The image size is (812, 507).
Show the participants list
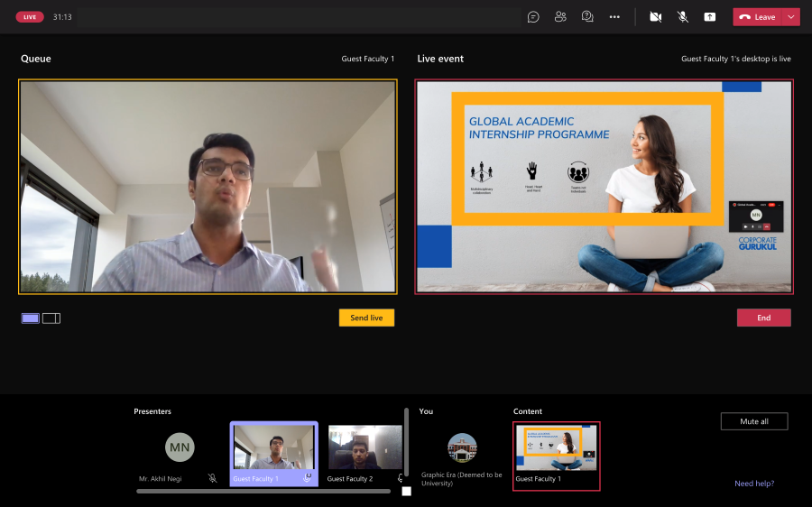[560, 17]
